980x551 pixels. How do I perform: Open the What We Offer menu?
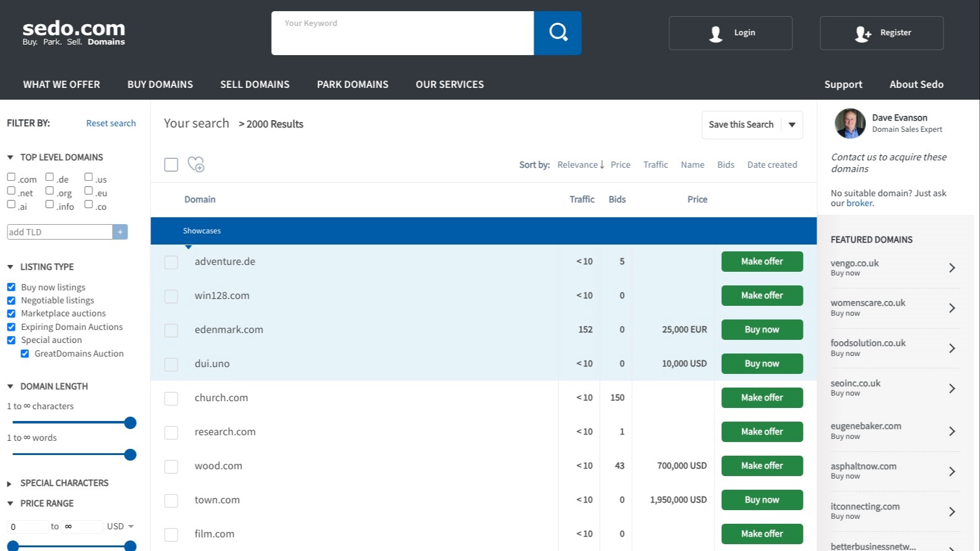61,84
